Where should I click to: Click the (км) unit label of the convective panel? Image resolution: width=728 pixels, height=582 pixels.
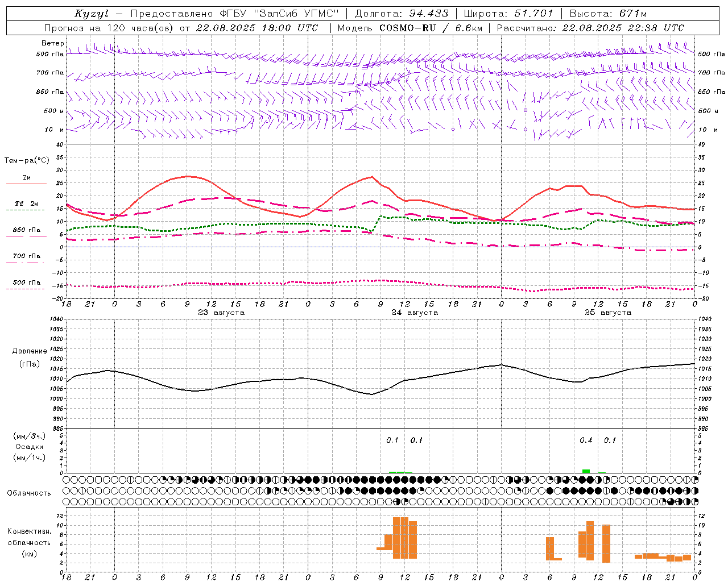click(30, 554)
